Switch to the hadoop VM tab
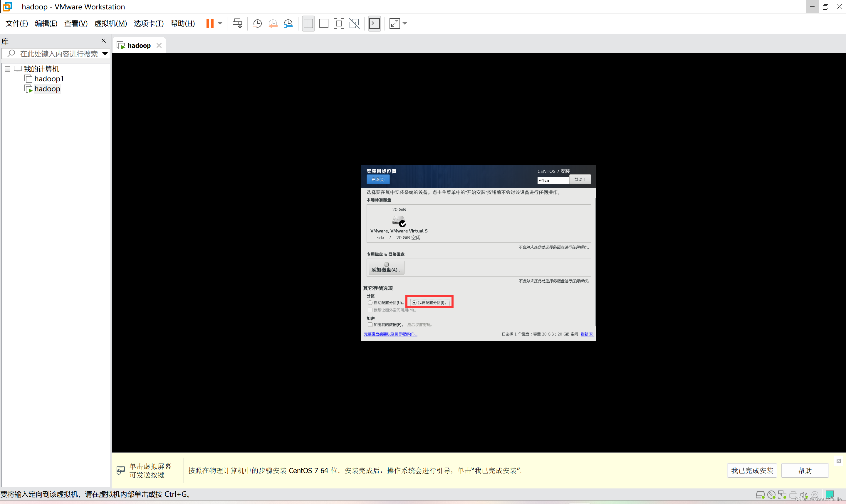Viewport: 846px width, 504px height. (x=139, y=45)
